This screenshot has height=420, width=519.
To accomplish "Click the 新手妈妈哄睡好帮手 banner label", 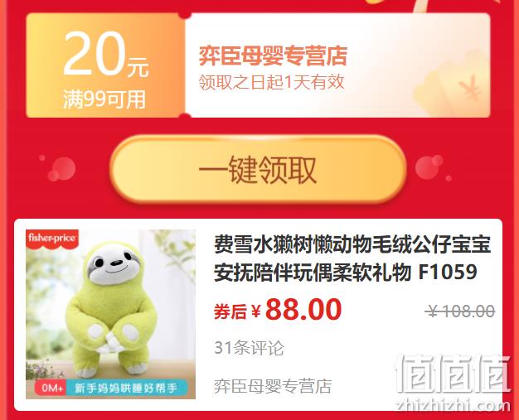I will pyautogui.click(x=127, y=388).
